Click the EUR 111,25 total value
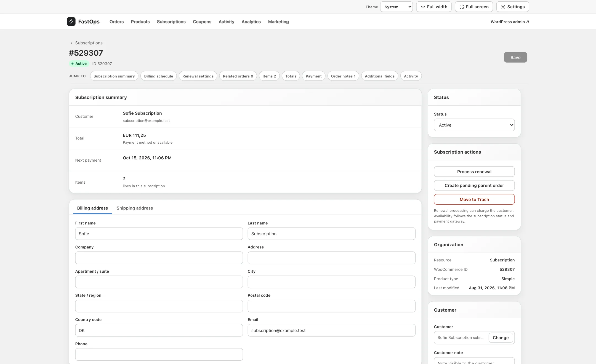Screen dimensions: 596x364 [x=134, y=135]
